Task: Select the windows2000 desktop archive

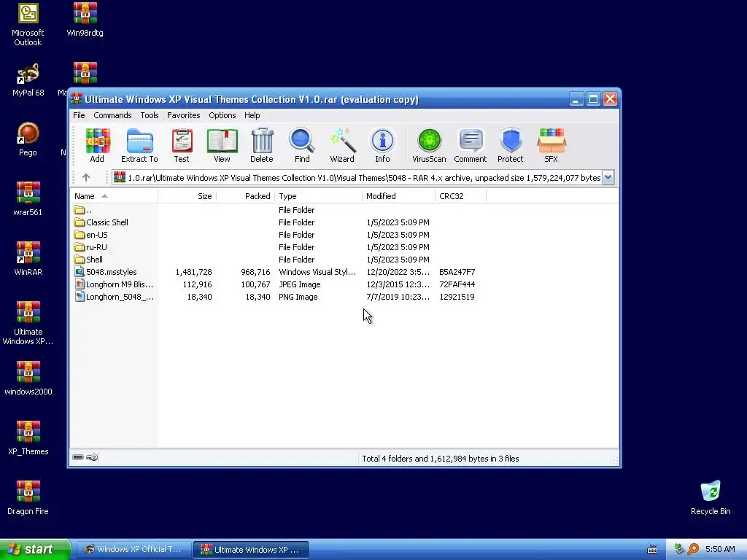Action: coord(28,378)
